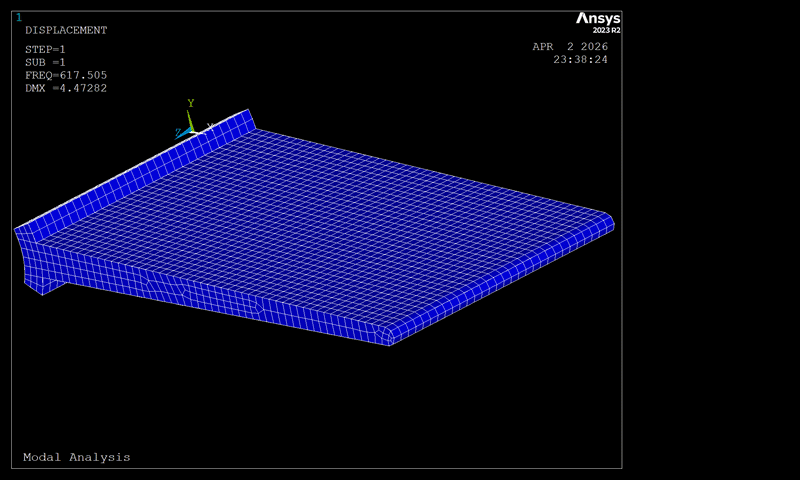Select the X axis label on triad

pos(210,127)
